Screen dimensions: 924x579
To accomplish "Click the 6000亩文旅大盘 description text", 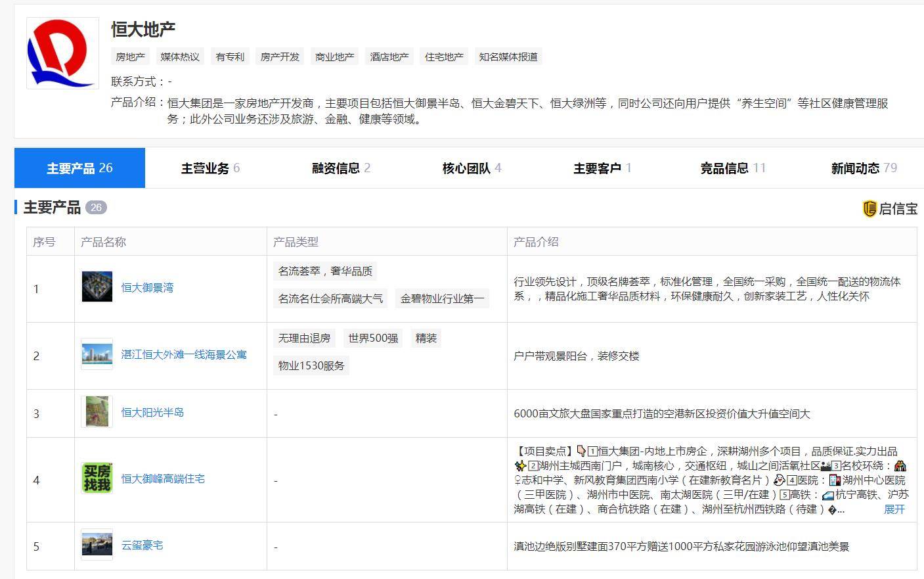I will [662, 414].
